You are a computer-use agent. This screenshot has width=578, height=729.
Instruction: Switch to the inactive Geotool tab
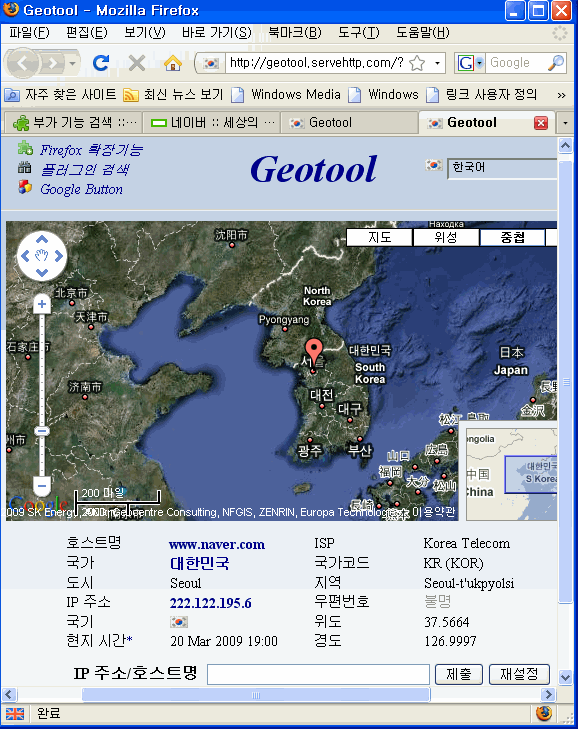coord(349,123)
